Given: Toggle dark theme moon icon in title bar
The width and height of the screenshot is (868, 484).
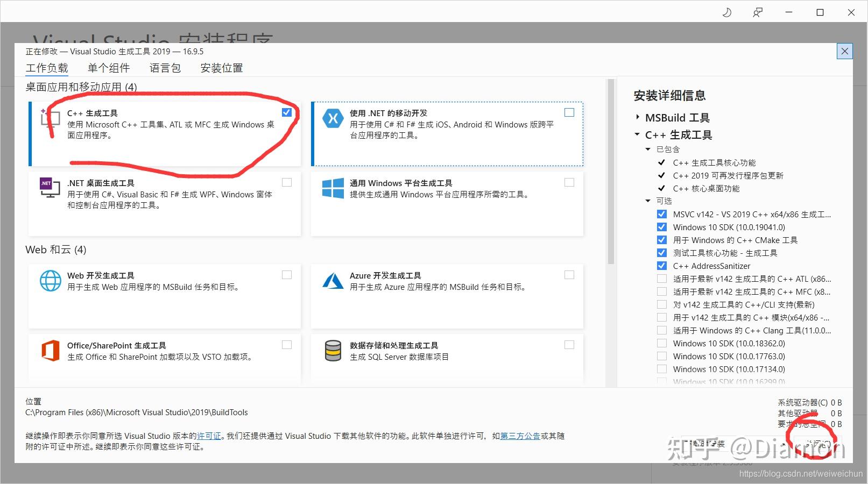Looking at the screenshot, I should [x=727, y=12].
